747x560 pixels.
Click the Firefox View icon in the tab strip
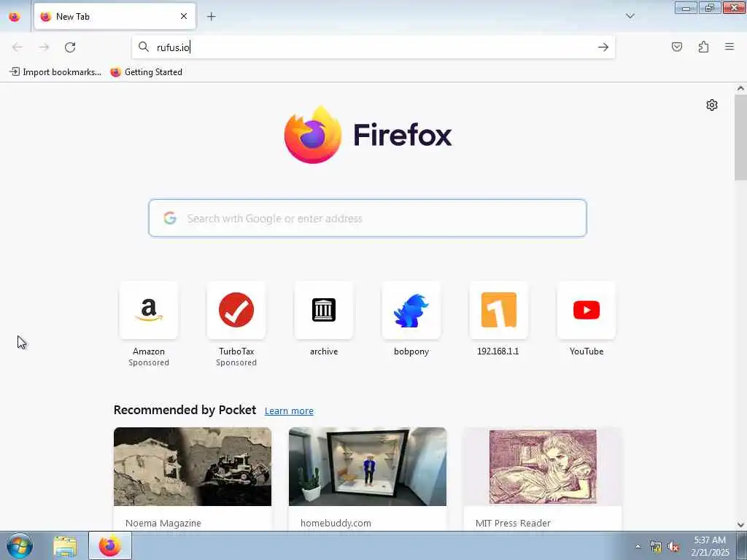(x=15, y=17)
